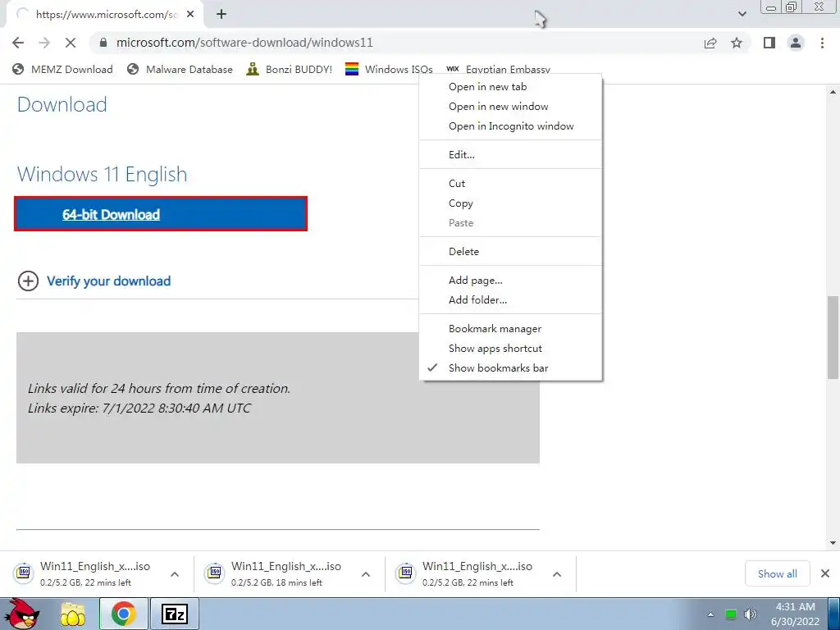
Task: Open Chrome's three-dot menu
Action: tap(822, 43)
